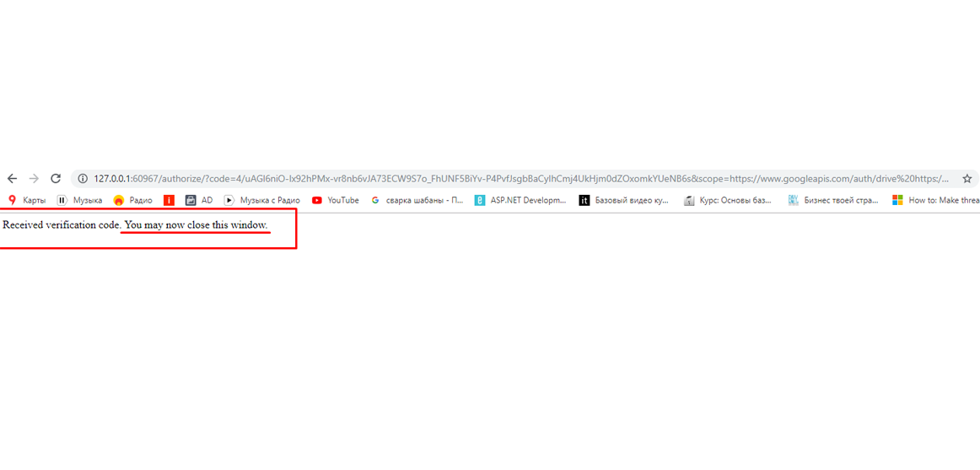Bookmark this page with the star icon
The width and height of the screenshot is (980, 470).
click(x=967, y=179)
